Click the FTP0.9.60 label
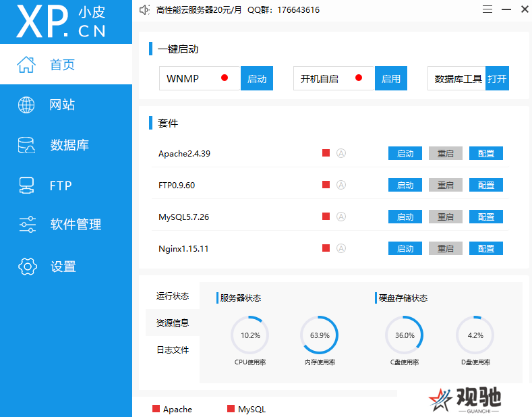 177,186
